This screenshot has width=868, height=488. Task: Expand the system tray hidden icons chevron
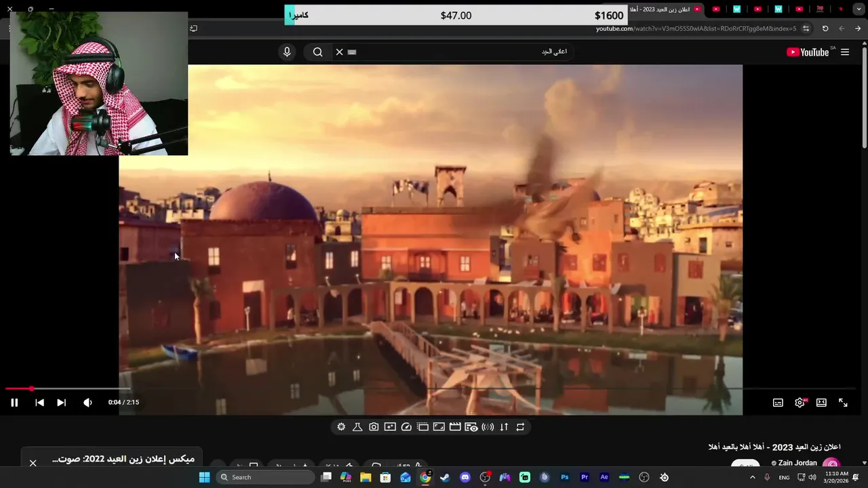coord(752,477)
